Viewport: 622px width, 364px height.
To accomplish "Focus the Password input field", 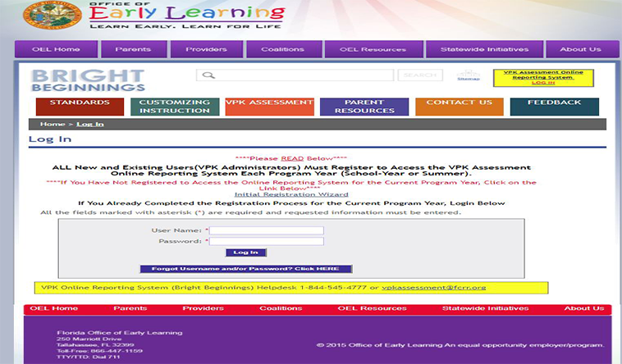I will pyautogui.click(x=267, y=241).
